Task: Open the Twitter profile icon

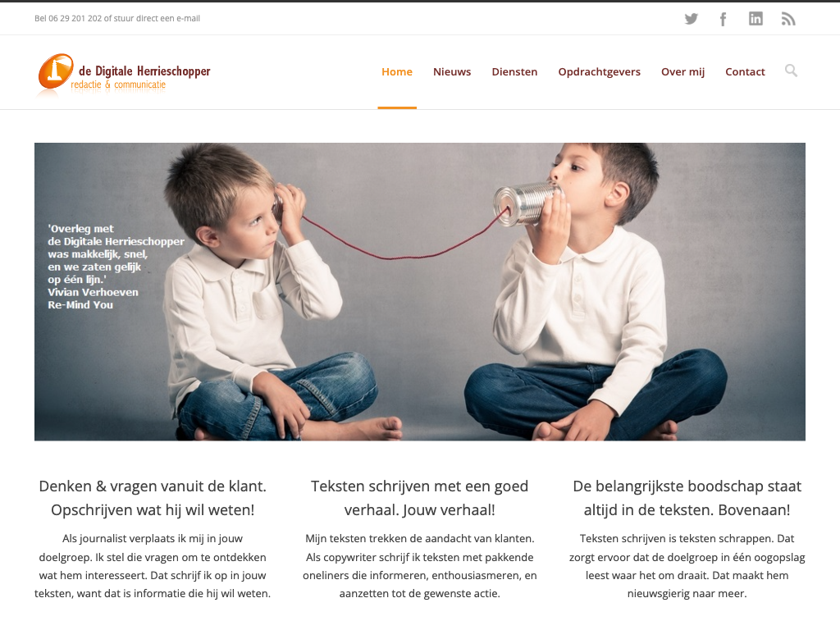Action: click(x=691, y=19)
